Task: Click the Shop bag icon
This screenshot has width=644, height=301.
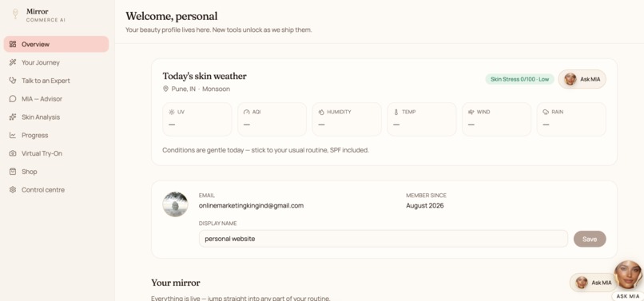Action: click(13, 172)
